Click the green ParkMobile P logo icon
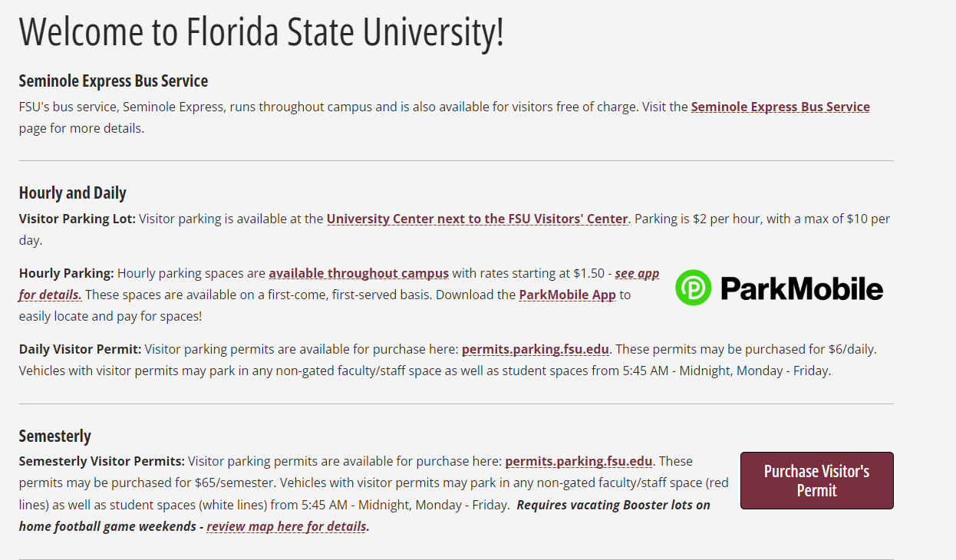The height and width of the screenshot is (560, 956). point(694,288)
